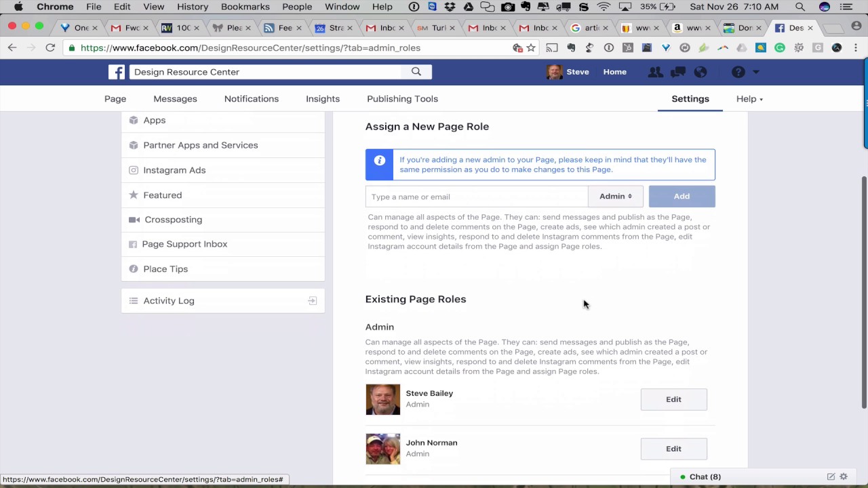Click the Facebook logo icon
Image resolution: width=868 pixels, height=488 pixels.
tap(117, 72)
